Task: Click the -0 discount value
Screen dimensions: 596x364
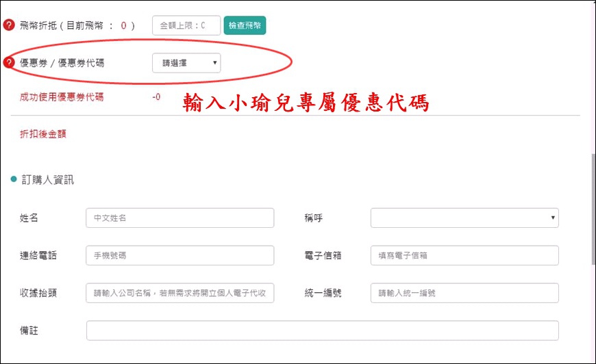Action: (x=156, y=97)
